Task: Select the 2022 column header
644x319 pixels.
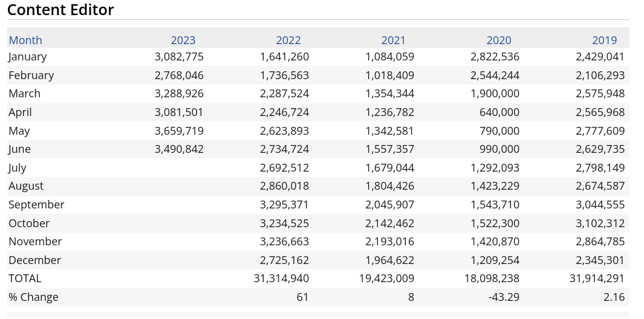Action: click(288, 40)
